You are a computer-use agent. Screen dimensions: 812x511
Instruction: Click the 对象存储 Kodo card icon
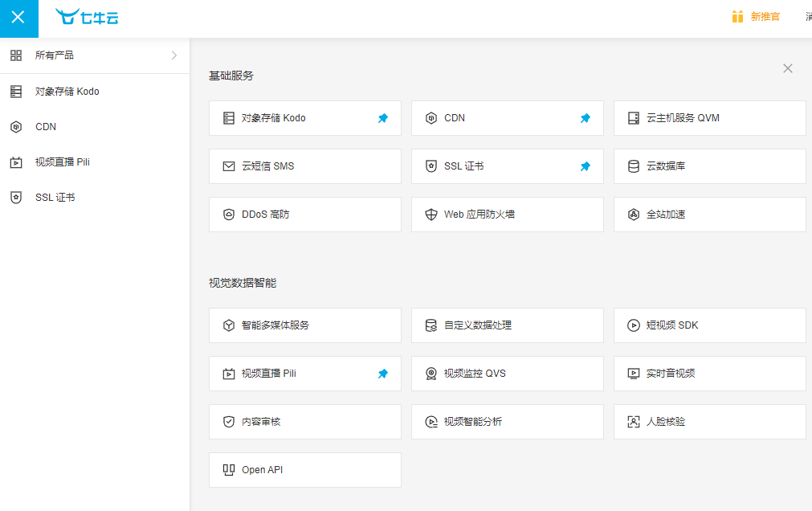click(228, 118)
